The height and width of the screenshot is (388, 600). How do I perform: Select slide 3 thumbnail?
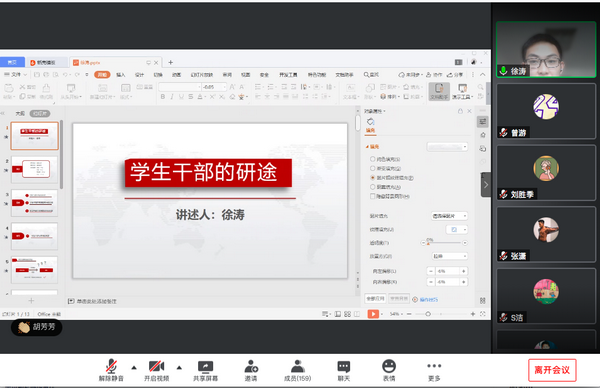[x=34, y=203]
